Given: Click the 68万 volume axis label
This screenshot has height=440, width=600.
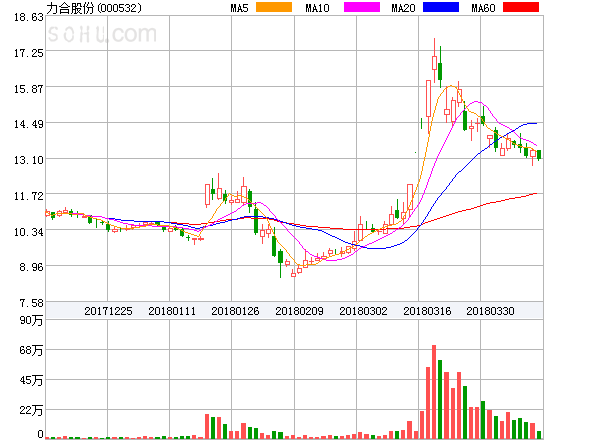Looking at the screenshot, I should click(x=31, y=350).
